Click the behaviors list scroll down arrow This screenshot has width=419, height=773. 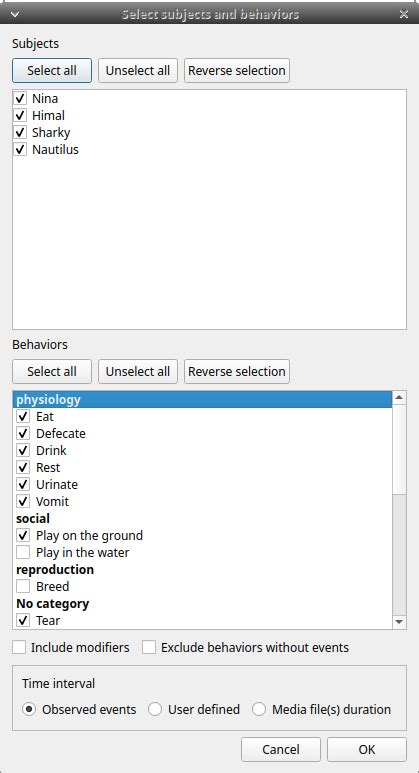399,622
